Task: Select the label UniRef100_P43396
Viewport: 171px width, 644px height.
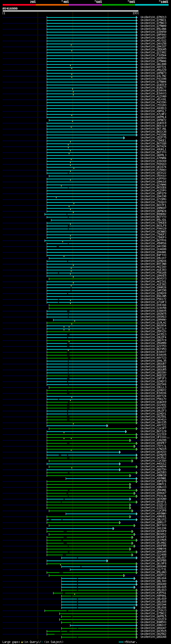Action: (153, 135)
